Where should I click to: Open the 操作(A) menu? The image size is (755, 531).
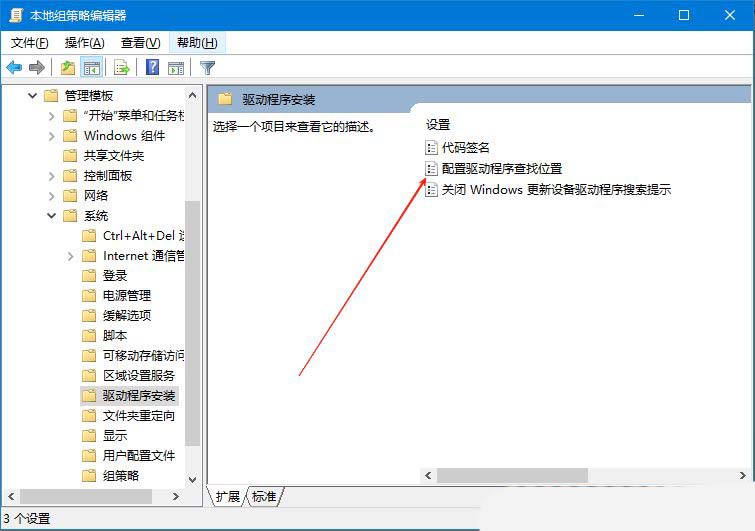(85, 43)
